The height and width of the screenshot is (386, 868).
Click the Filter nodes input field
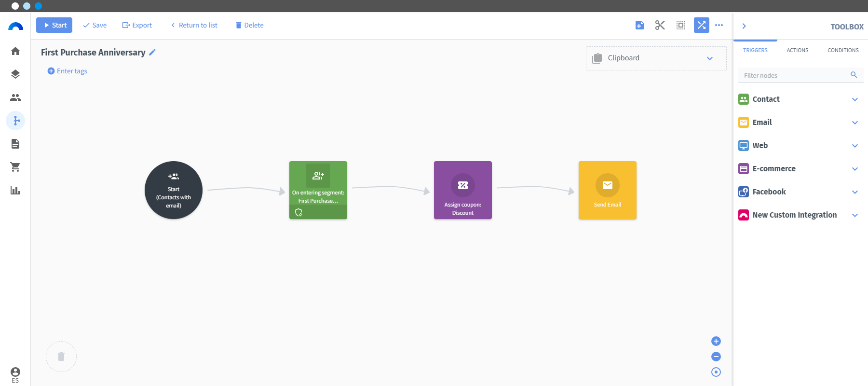tap(800, 75)
